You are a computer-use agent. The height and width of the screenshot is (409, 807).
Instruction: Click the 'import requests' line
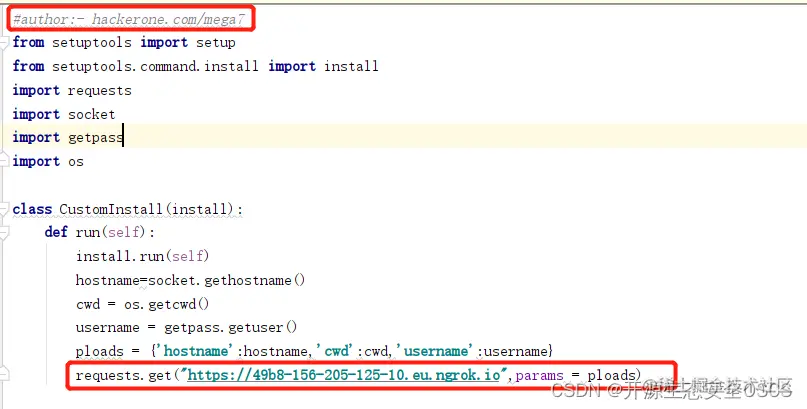pos(72,91)
